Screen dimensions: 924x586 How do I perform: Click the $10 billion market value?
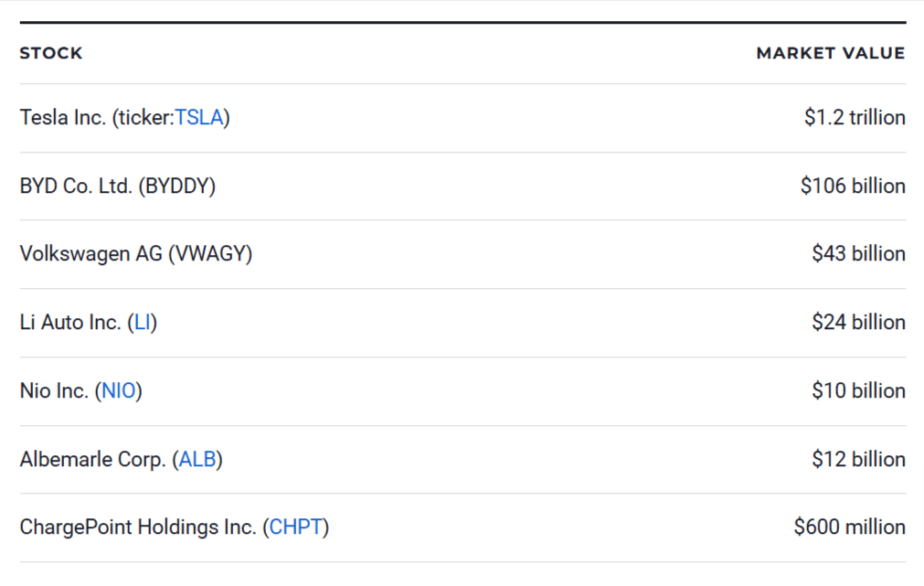point(858,391)
